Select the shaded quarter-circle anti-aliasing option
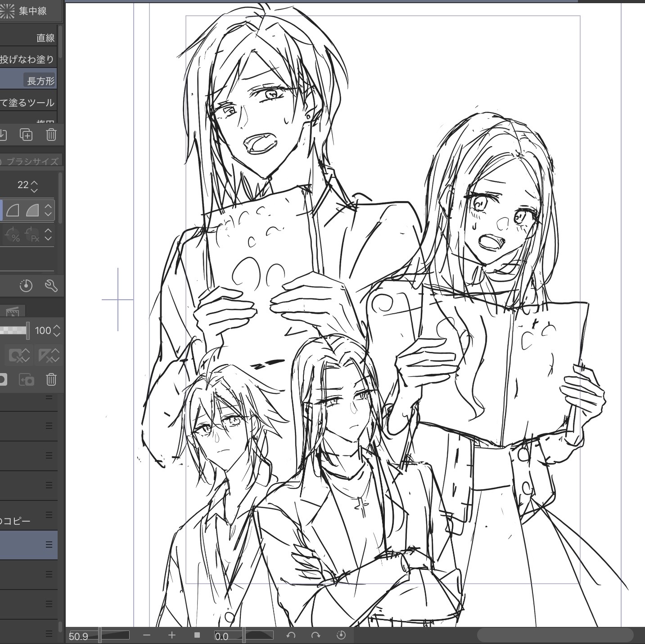Viewport: 645px width, 644px height. click(x=32, y=210)
